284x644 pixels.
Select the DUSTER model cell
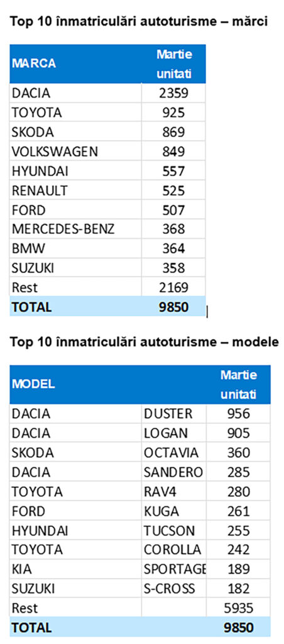174,414
